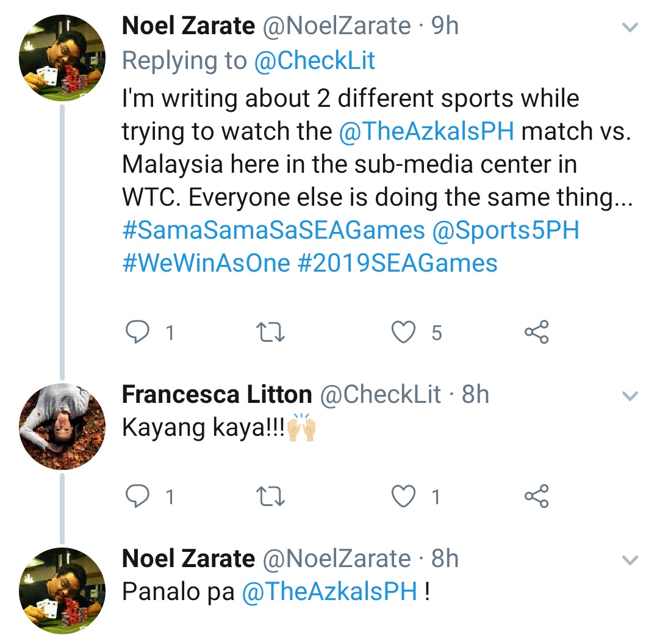Open @TheAzkalsPH mention in first tweet
657x644 pixels.
pos(427,131)
